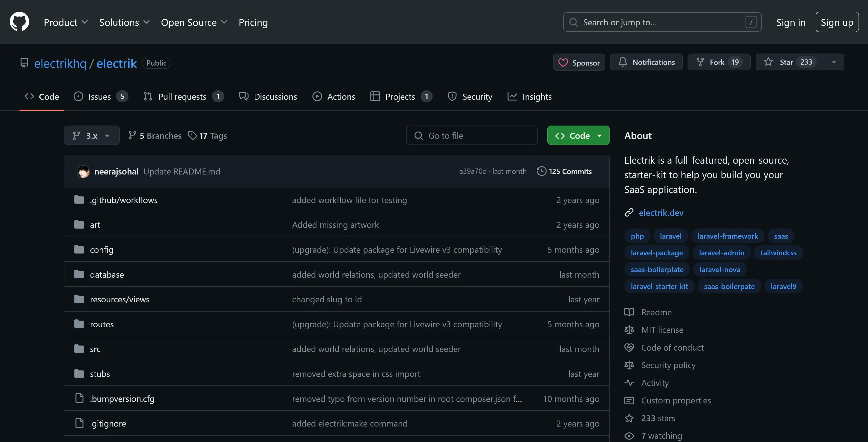Open the resources/views folder
The height and width of the screenshot is (442, 868).
click(120, 299)
